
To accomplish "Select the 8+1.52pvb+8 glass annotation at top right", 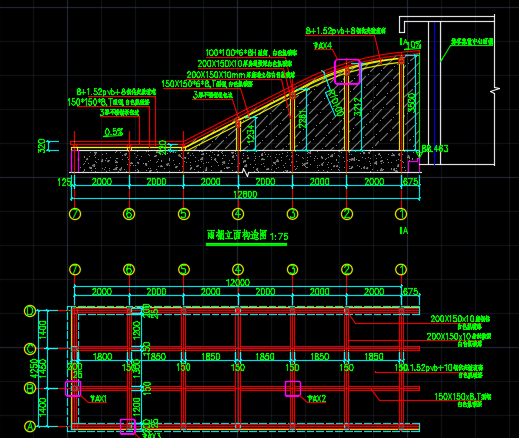I will click(x=345, y=31).
